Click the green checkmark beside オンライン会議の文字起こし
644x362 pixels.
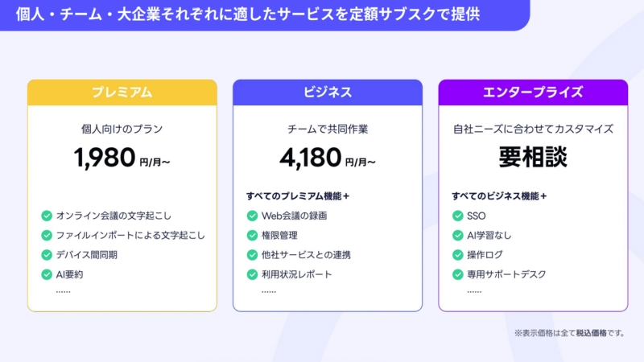[47, 216]
